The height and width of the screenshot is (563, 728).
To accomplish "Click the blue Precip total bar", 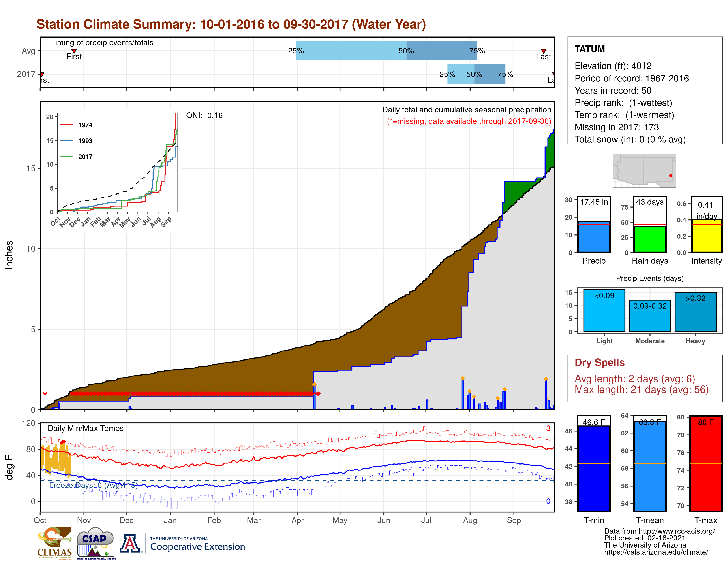I will 594,237.
